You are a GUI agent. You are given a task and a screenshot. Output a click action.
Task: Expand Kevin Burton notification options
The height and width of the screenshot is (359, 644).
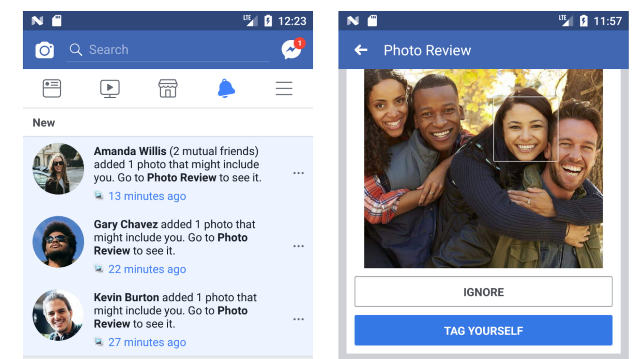tap(299, 319)
